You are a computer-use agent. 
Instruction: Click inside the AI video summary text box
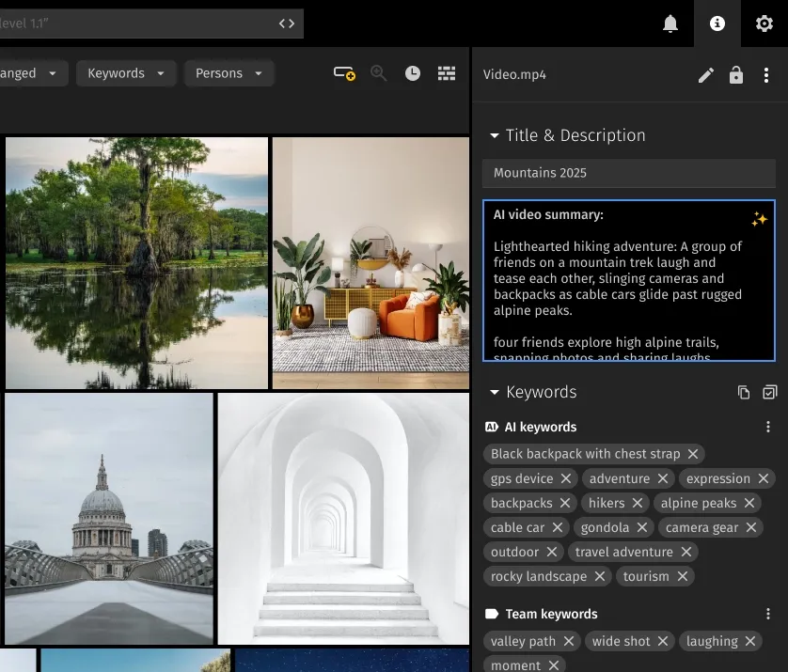tap(629, 280)
